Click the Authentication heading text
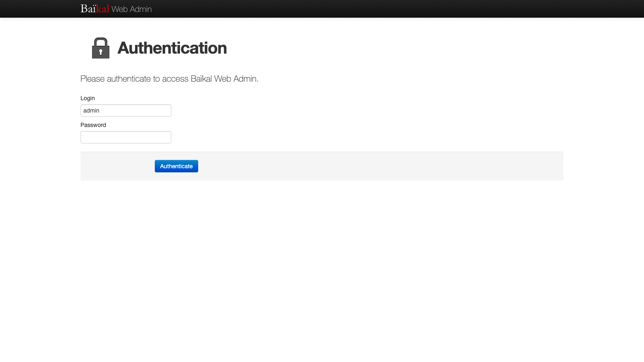Image resolution: width=644 pixels, height=362 pixels. (x=172, y=48)
